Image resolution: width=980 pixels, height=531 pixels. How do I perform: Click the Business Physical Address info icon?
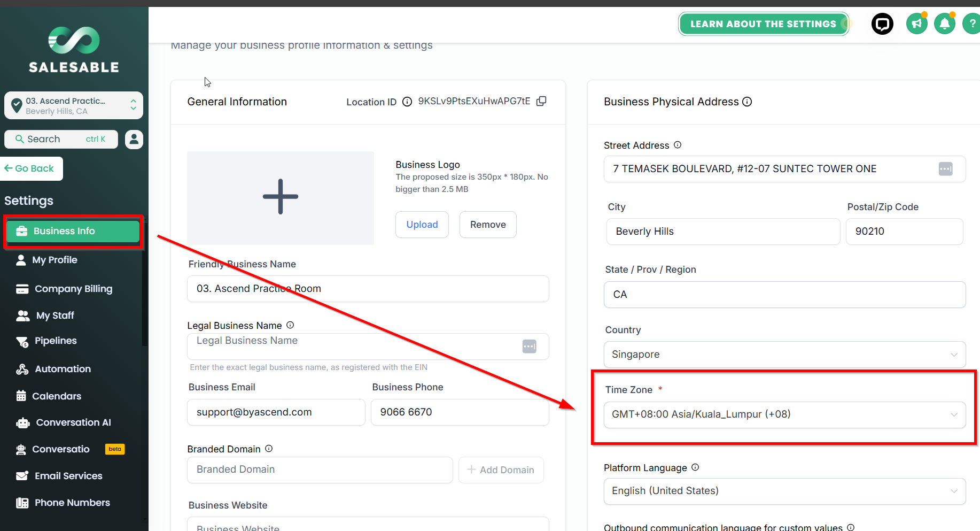click(747, 102)
